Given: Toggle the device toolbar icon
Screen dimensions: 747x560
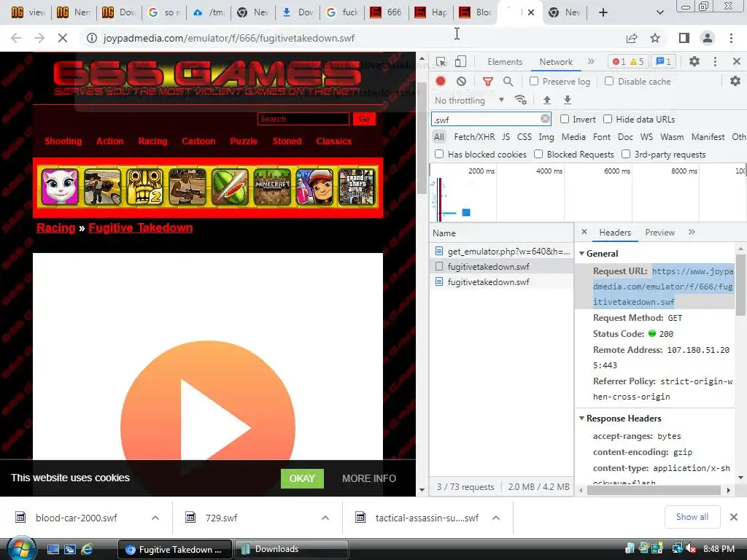Looking at the screenshot, I should (461, 61).
